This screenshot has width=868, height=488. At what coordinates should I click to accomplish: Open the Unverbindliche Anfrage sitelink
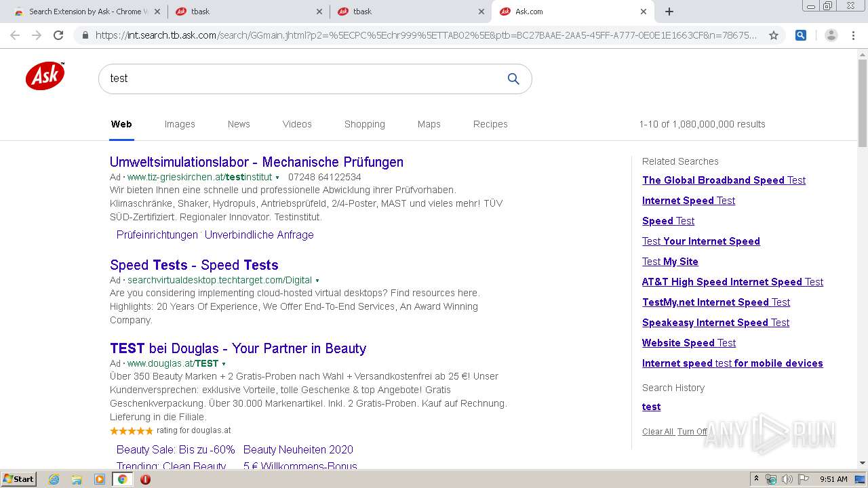[x=259, y=235]
